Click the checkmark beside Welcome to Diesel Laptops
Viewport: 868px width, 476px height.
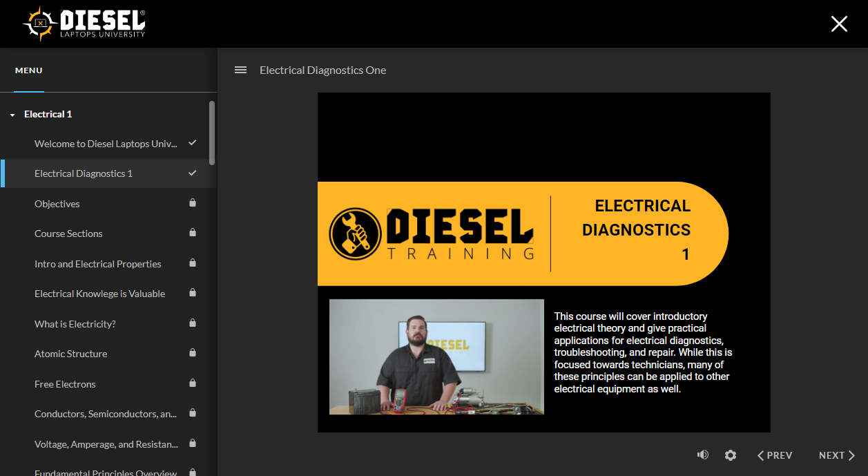(x=193, y=143)
